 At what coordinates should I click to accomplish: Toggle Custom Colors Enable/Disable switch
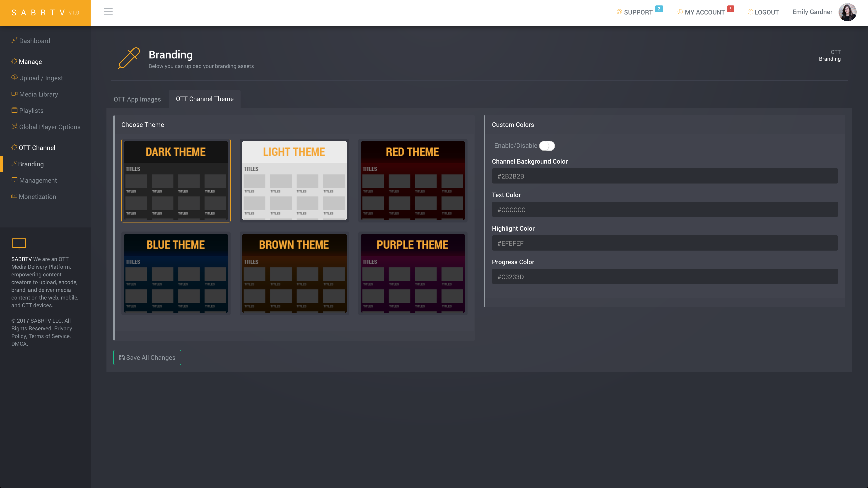[x=547, y=146]
